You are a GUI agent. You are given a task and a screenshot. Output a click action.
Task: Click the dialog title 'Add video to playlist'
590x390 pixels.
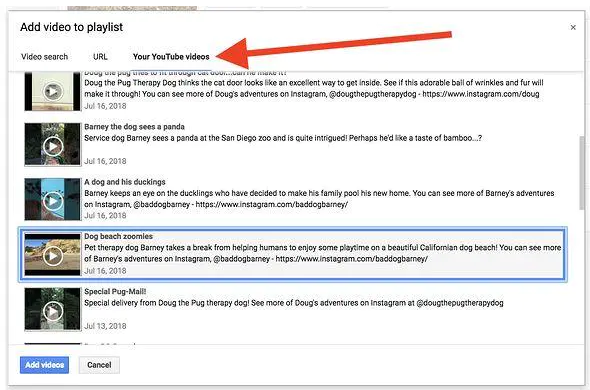71,27
